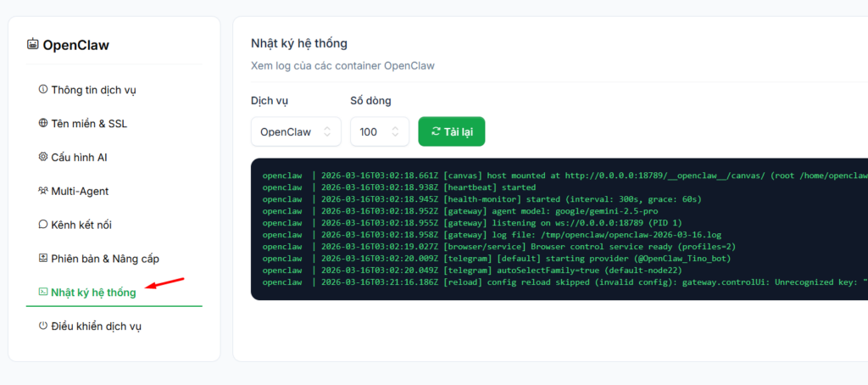Click the canvas host mounted log line
The height and width of the screenshot is (385, 868).
565,176
